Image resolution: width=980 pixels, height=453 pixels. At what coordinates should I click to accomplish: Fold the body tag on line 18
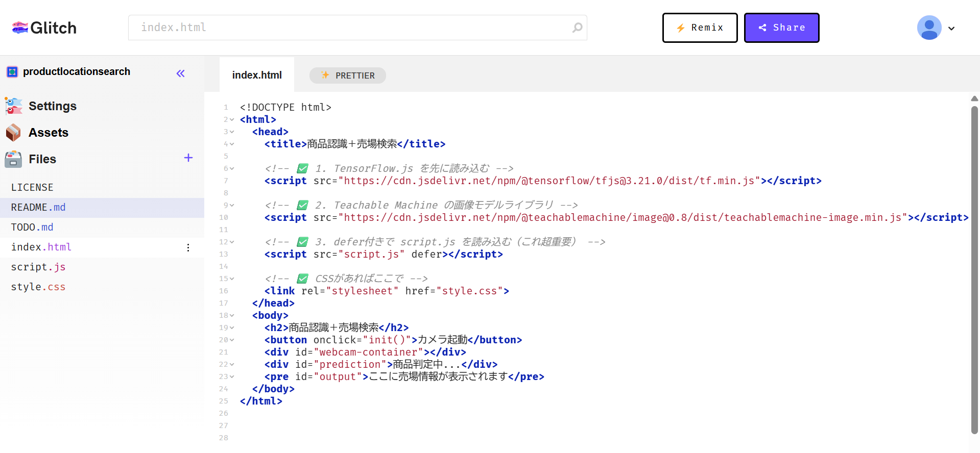coord(232,316)
